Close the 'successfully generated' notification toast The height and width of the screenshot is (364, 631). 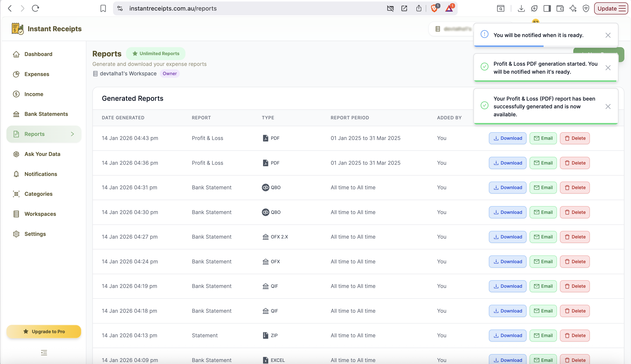[x=608, y=106]
